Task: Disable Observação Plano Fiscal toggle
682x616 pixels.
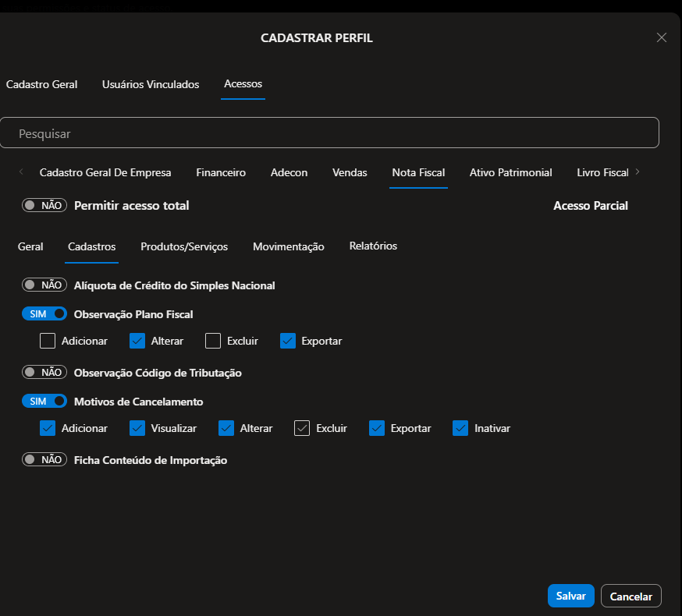Action: tap(44, 314)
